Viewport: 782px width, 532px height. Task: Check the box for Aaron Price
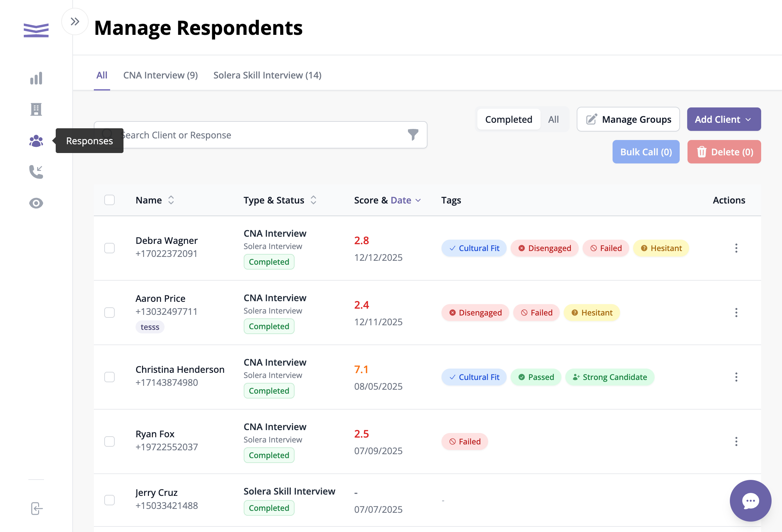(x=109, y=313)
